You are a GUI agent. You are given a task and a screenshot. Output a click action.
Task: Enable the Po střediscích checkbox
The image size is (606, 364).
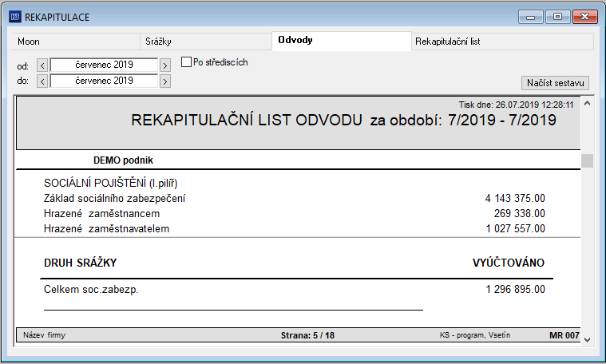pyautogui.click(x=186, y=61)
